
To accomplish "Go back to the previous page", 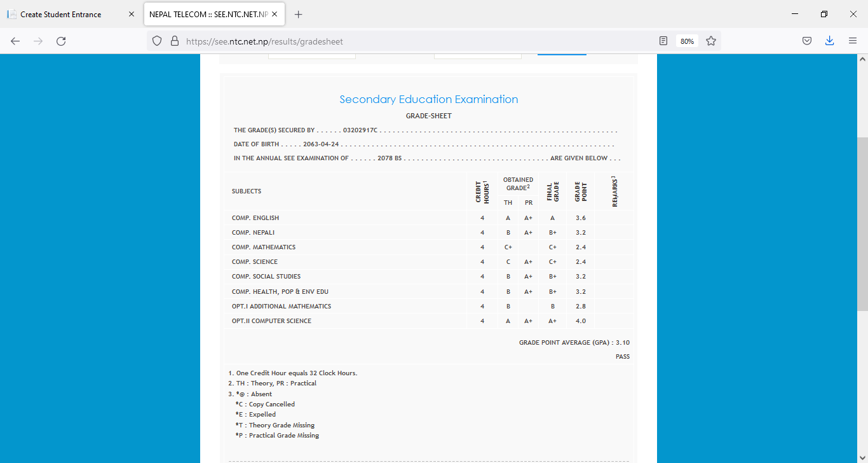I will (15, 41).
